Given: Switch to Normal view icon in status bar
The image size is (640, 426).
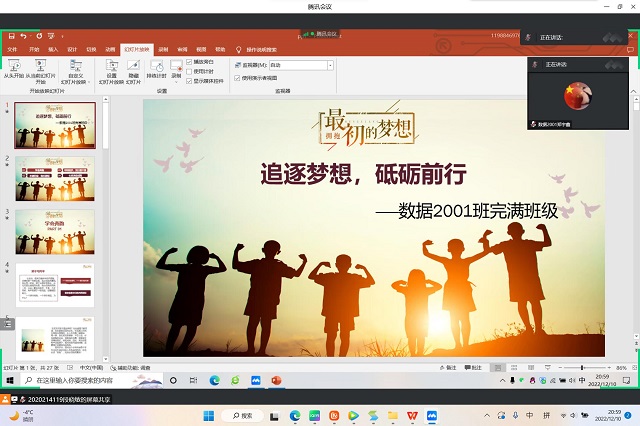Looking at the screenshot, I should [498, 368].
